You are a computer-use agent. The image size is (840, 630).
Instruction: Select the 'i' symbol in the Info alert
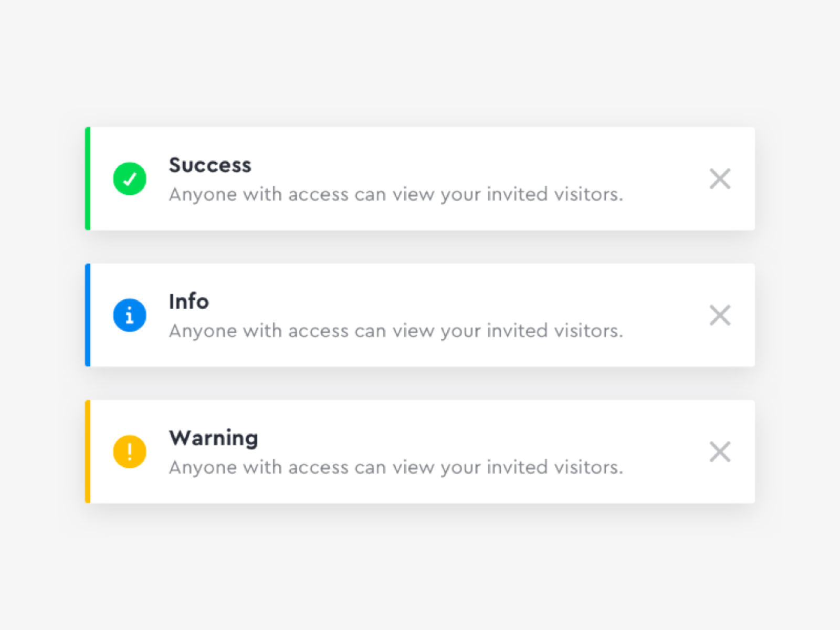129,315
